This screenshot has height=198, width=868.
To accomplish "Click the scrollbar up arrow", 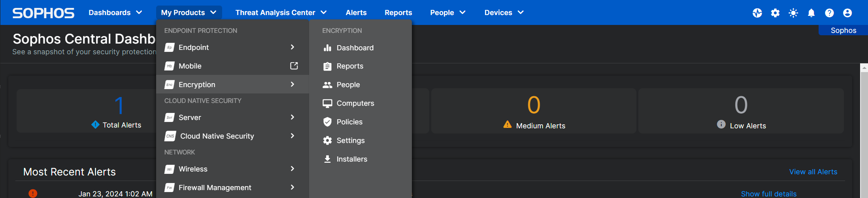I will pyautogui.click(x=864, y=68).
